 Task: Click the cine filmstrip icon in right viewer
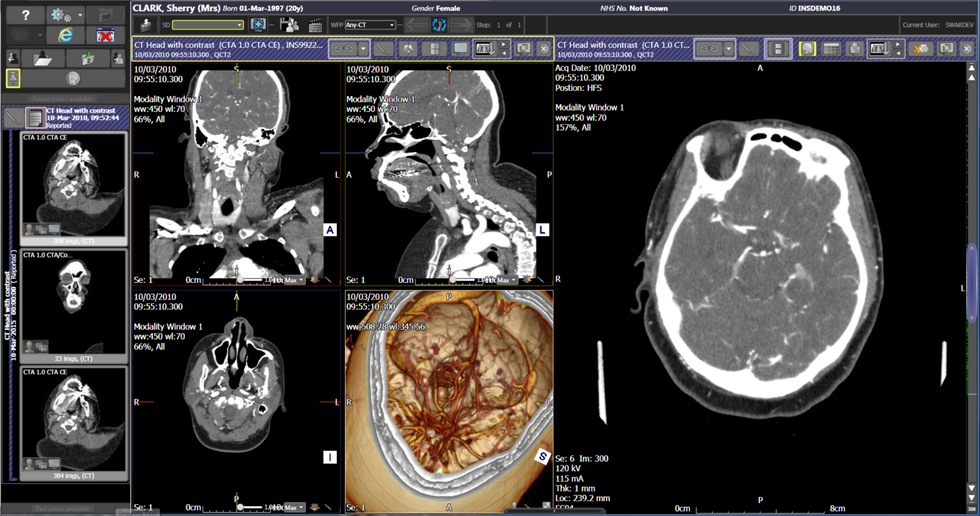[x=778, y=48]
